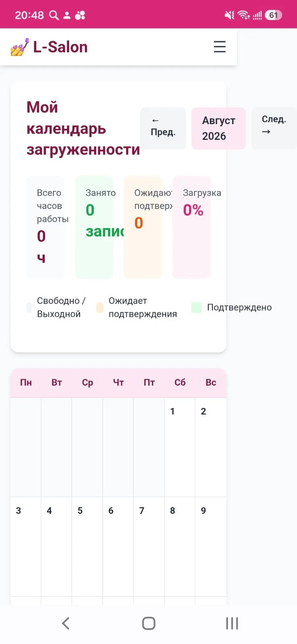This screenshot has width=297, height=644.
Task: Select day 1 in the calendar
Action: tap(180, 447)
